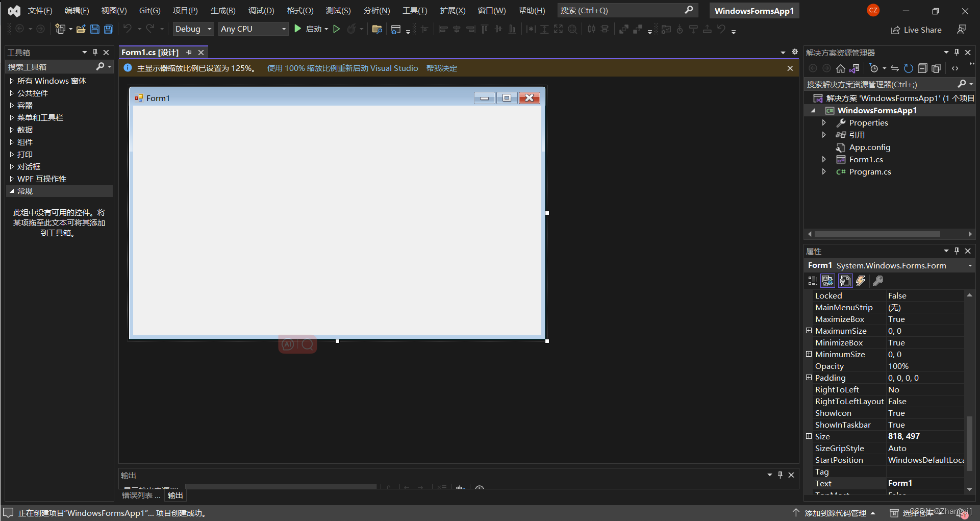
Task: Expand the 所有 Windows 窗体 toolbox group
Action: 12,81
